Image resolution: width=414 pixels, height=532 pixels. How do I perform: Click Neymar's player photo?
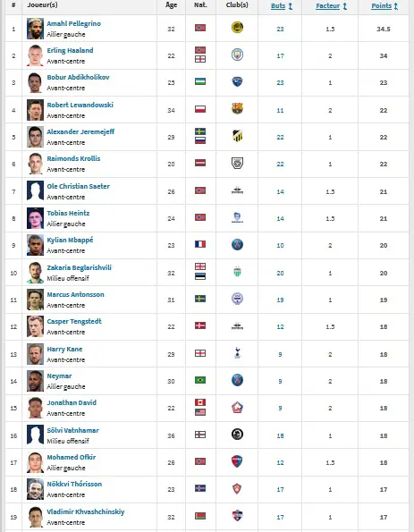35,381
